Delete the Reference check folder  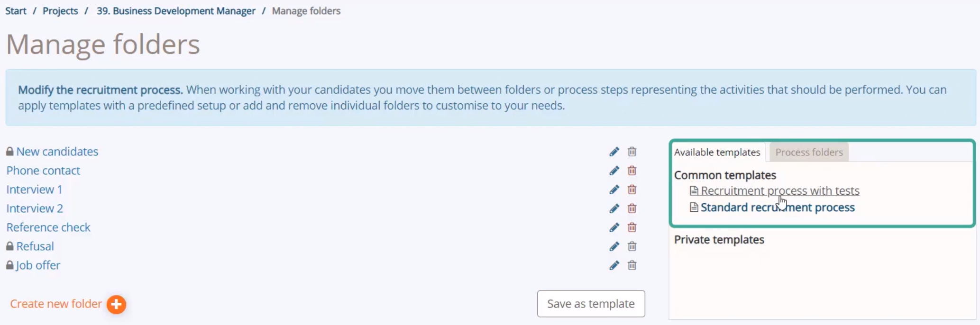[x=632, y=227]
